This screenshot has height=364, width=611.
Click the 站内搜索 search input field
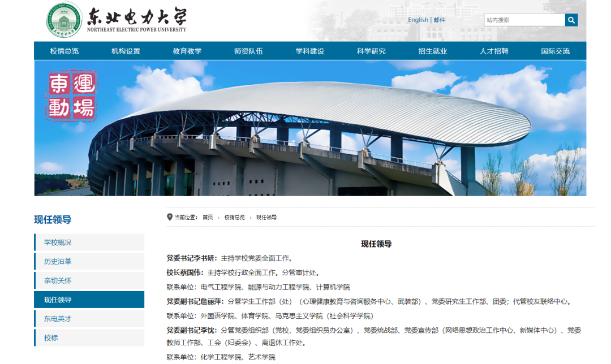point(523,20)
